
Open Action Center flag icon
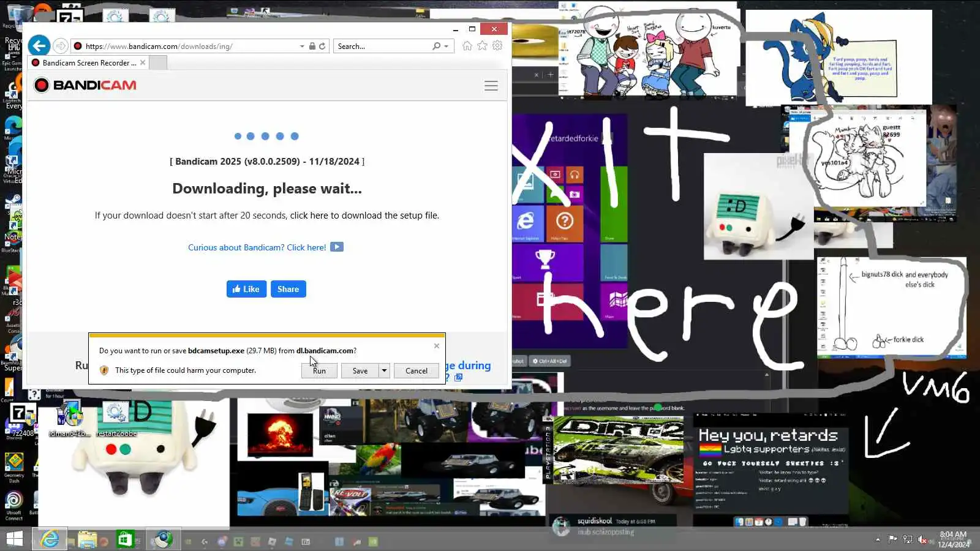pyautogui.click(x=892, y=539)
